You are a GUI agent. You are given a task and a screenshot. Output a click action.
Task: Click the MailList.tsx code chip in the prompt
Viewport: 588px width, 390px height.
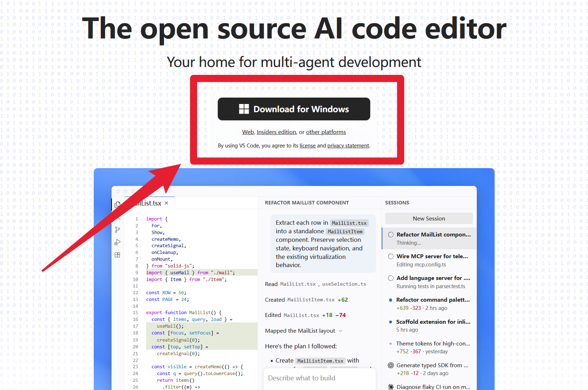point(349,223)
